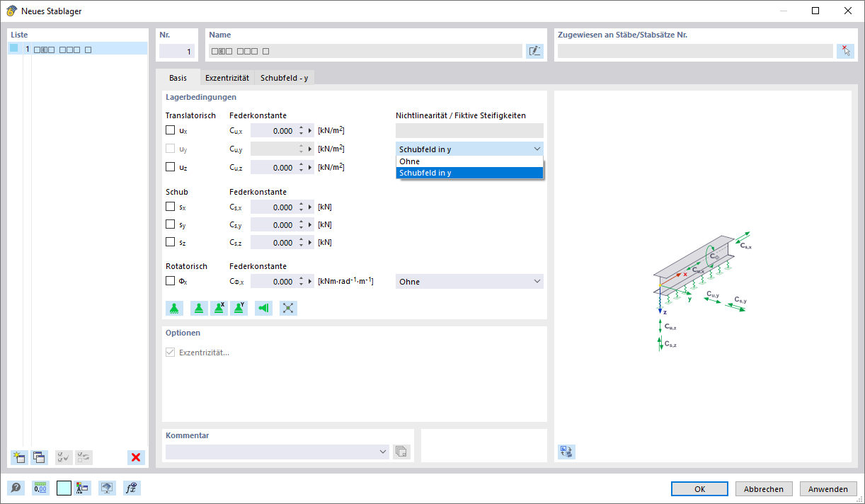Enable the ux translational restraint
The height and width of the screenshot is (504, 865).
tap(170, 130)
